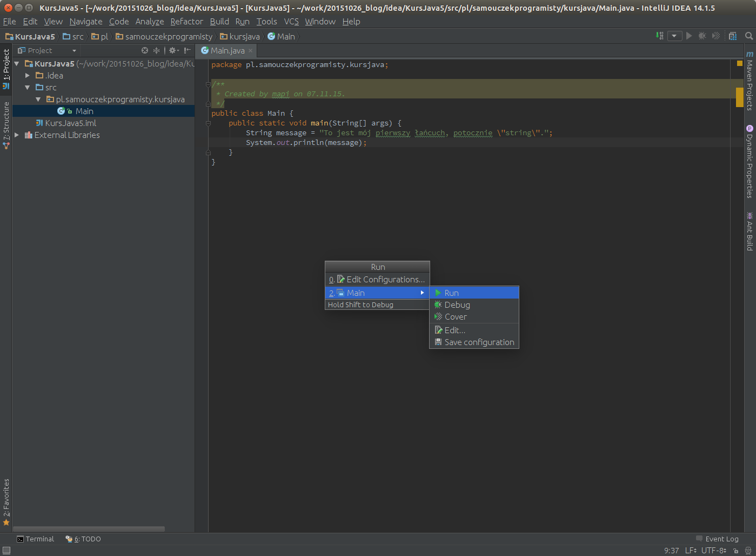Image resolution: width=756 pixels, height=556 pixels.
Task: Switch to the Main.java editor tab
Action: coord(227,50)
